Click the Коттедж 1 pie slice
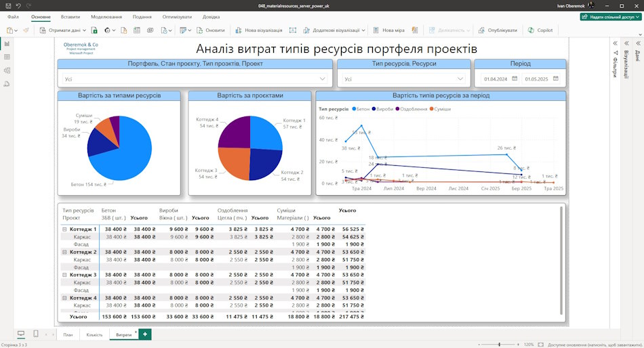 266,133
